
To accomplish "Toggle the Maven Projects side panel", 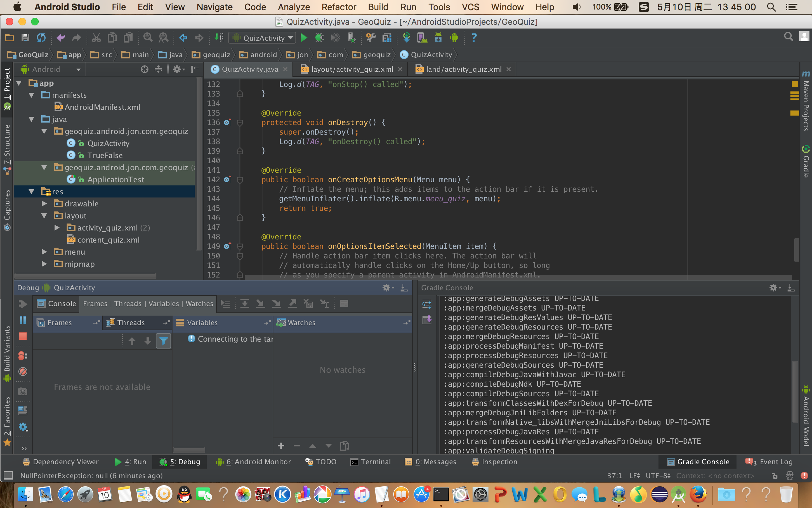I will 806,101.
